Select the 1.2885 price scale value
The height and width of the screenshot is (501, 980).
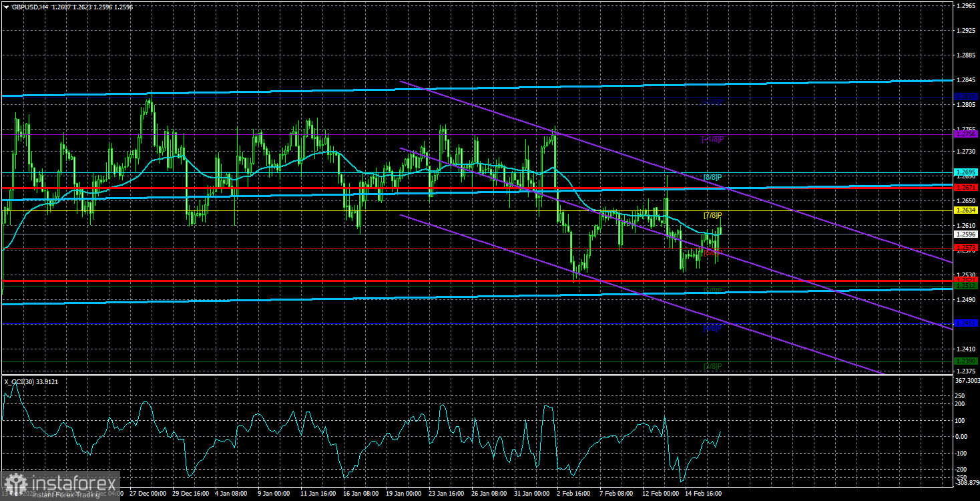(965, 55)
